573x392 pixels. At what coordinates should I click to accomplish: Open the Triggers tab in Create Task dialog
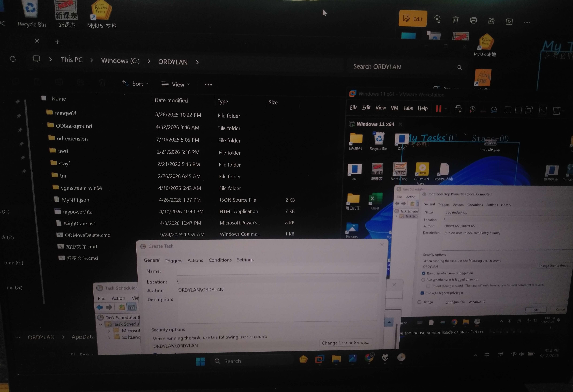[x=174, y=260]
